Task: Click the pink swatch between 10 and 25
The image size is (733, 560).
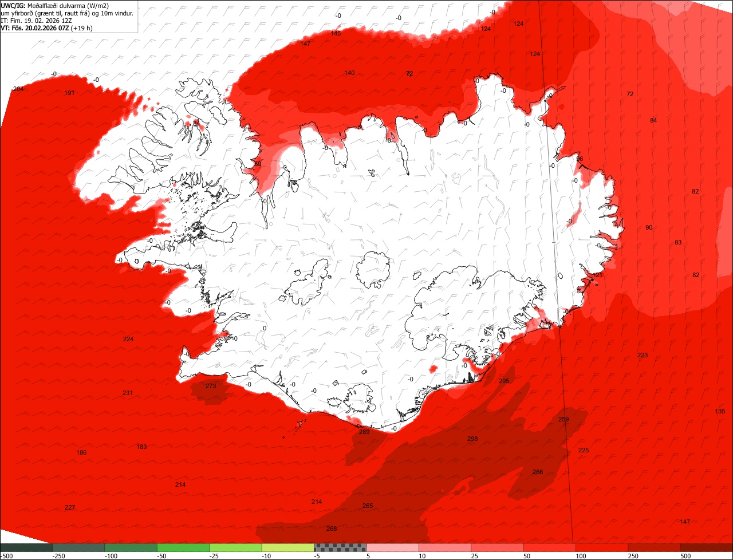Action: pos(445,547)
